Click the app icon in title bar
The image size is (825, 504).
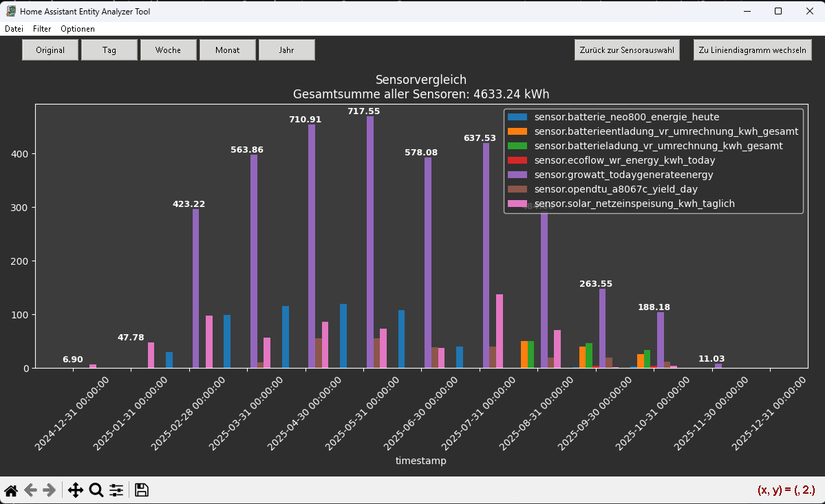coord(11,11)
